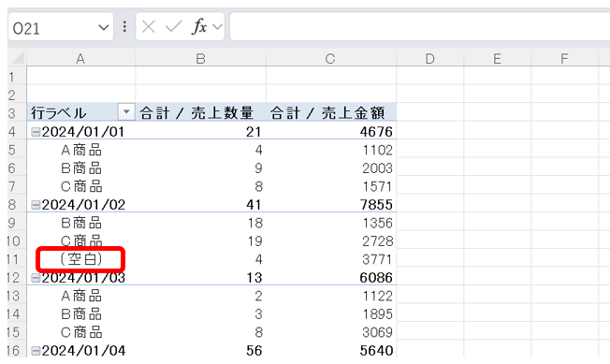Click the value 6086 cell
610x364 pixels.
(331, 277)
